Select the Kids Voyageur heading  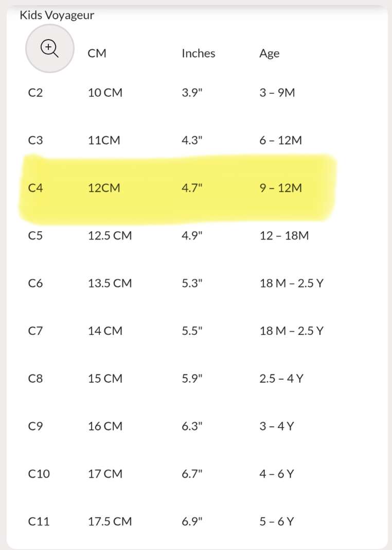[x=57, y=15]
